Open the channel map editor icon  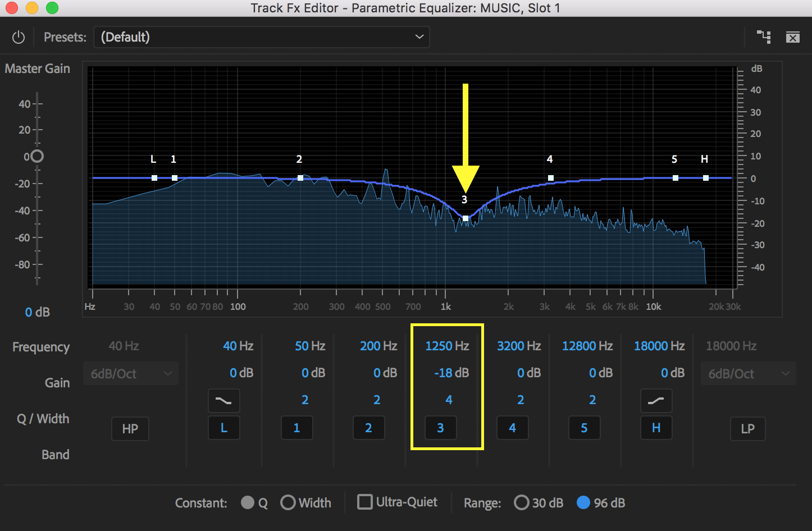tap(764, 37)
